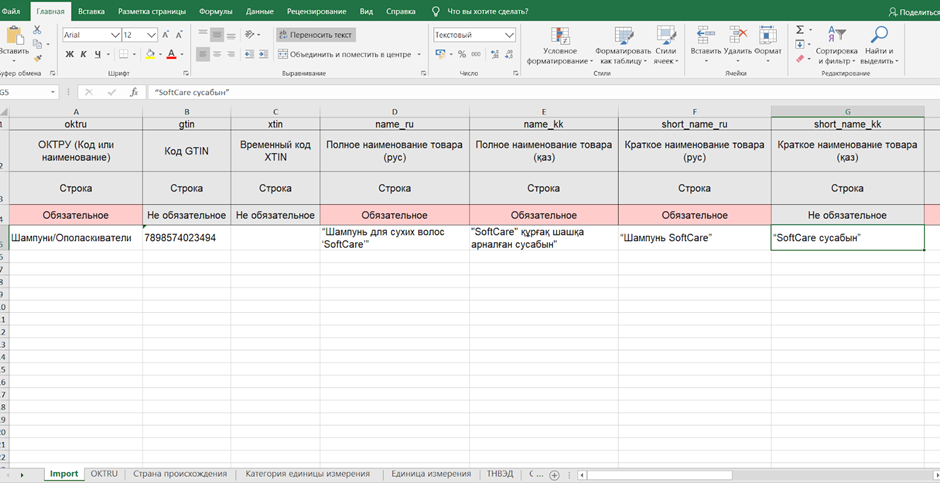Center cell text horizontally
Viewport: 940px width, 483px height.
tap(217, 55)
